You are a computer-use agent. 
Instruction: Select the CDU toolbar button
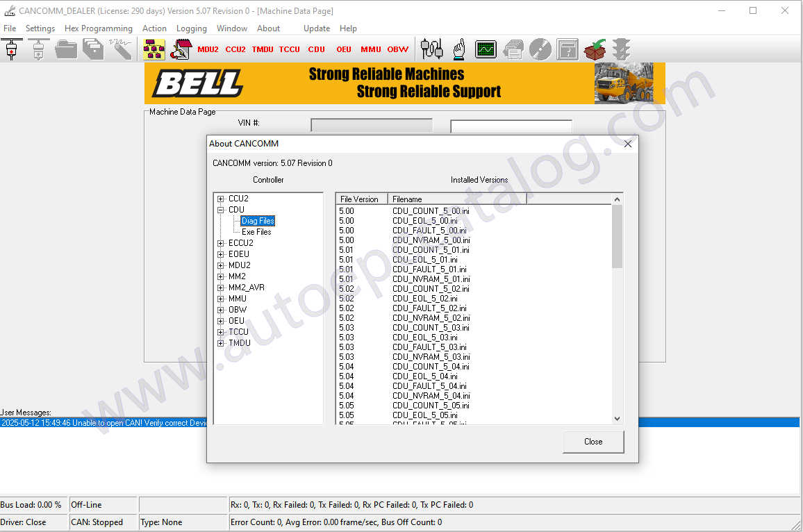click(x=317, y=50)
